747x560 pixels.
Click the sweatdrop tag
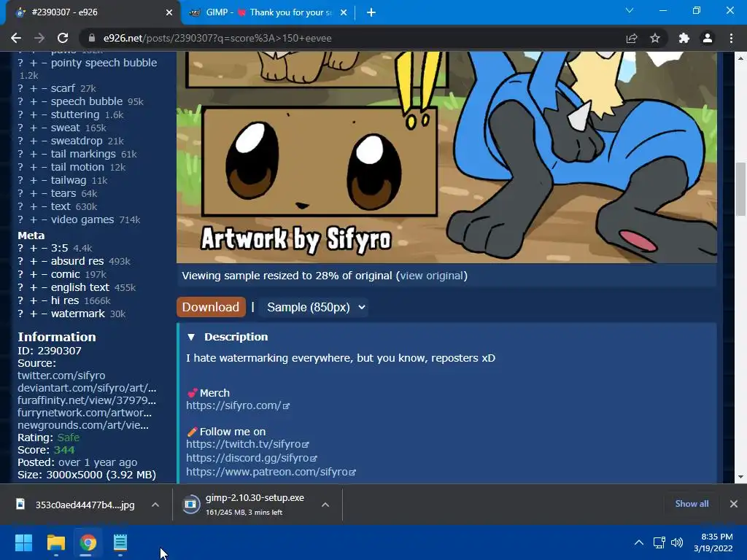click(x=77, y=141)
